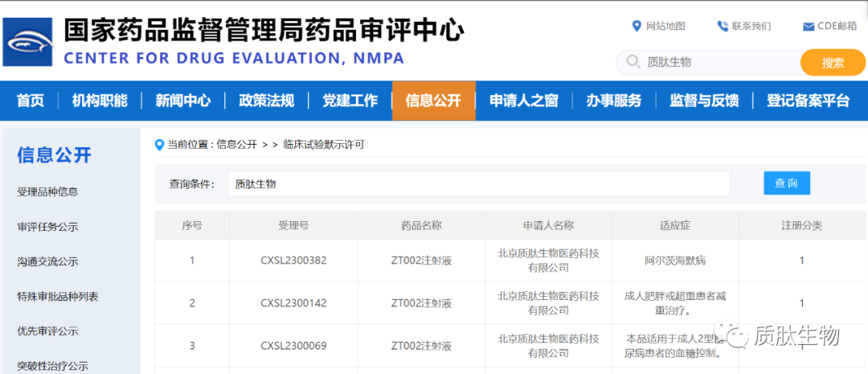
Task: Click applicant 北京质肽生物医药科技有限公司 in CXSL2300382 row
Action: (x=549, y=261)
